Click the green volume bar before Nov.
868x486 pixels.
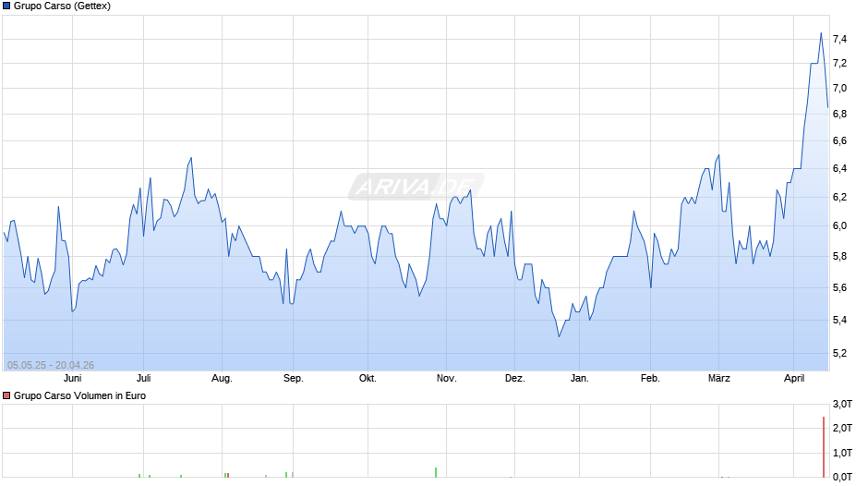coord(436,472)
